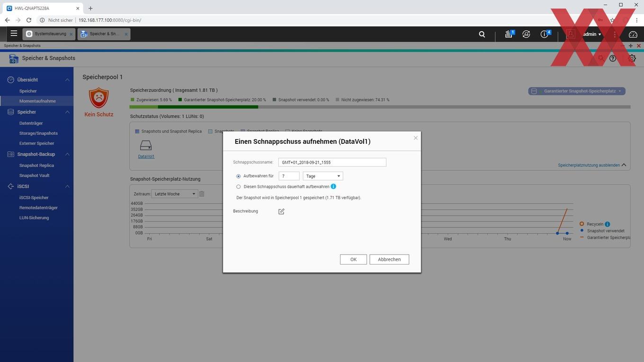644x362 pixels.
Task: Click the DataVol1 drive icon
Action: 146,145
